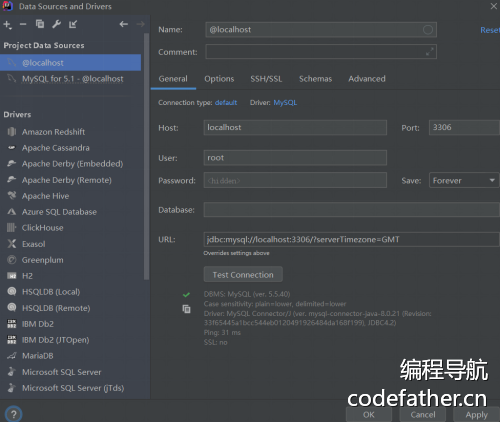Open help via question mark icon
This screenshot has width=500, height=423.
point(14,414)
